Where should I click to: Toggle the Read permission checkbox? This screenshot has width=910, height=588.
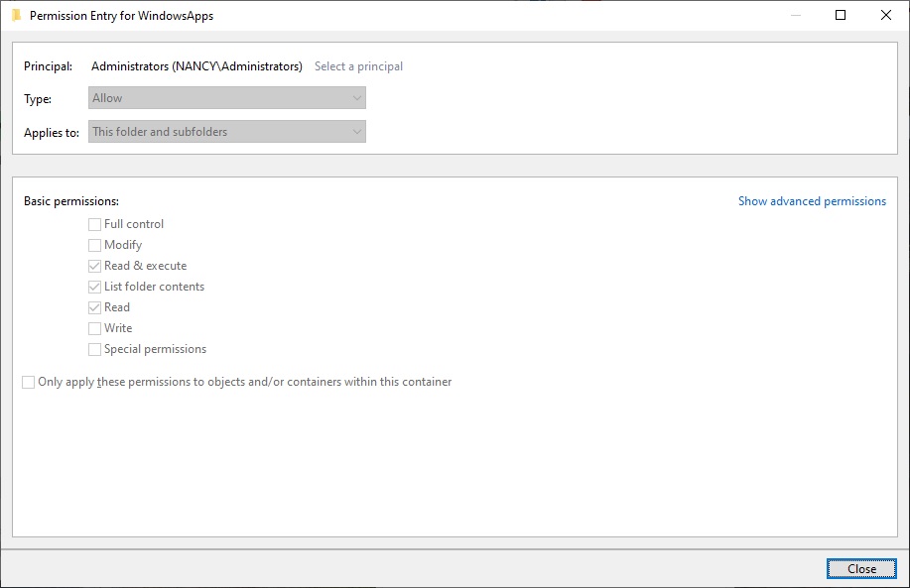(x=94, y=307)
